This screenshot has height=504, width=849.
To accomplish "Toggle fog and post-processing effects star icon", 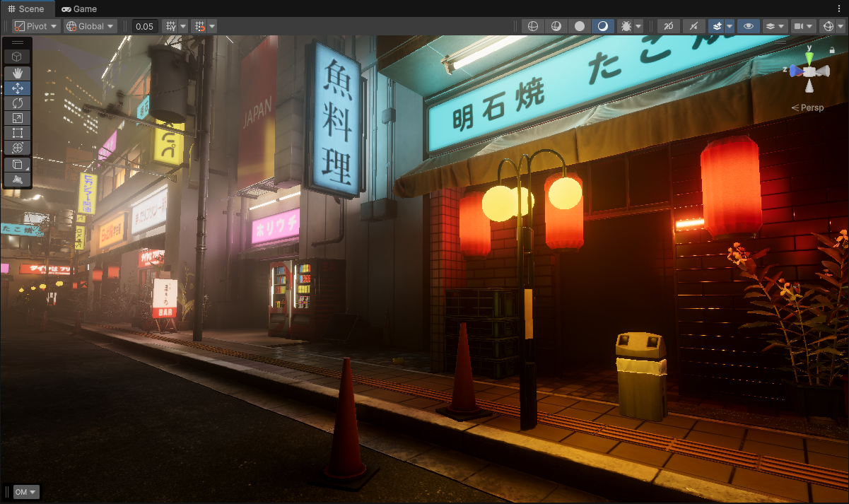I will coord(717,25).
